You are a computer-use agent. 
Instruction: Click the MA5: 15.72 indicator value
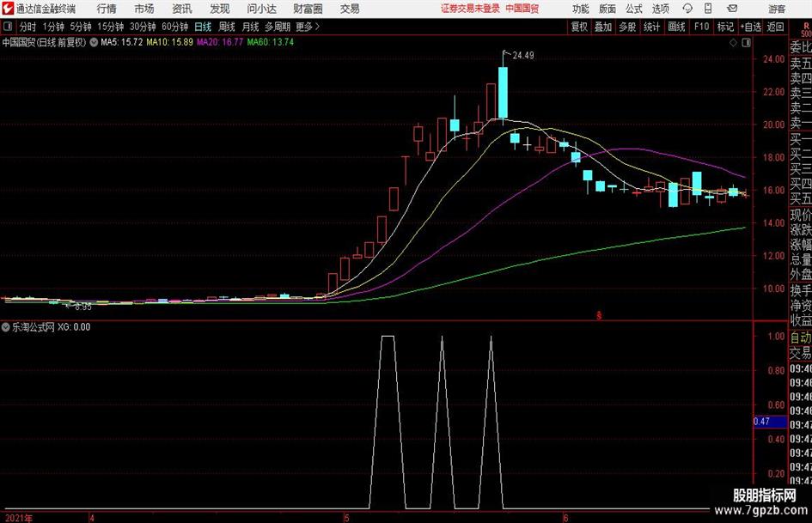(x=122, y=42)
